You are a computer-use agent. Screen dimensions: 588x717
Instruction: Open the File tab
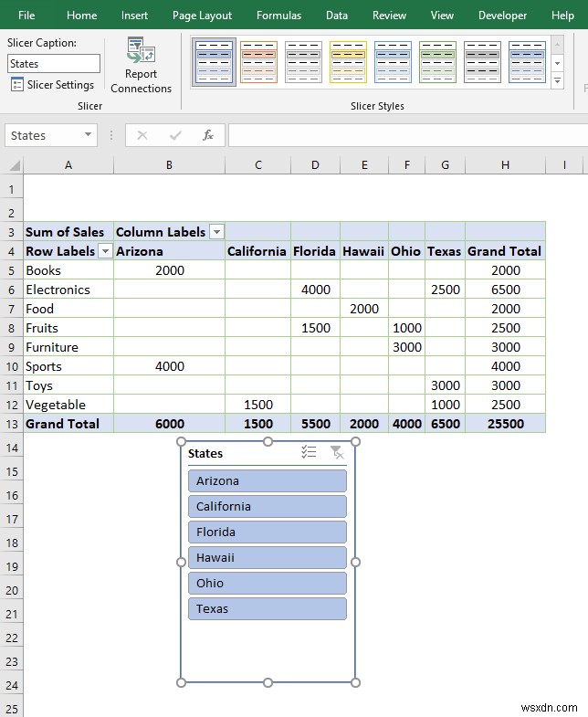(x=26, y=16)
